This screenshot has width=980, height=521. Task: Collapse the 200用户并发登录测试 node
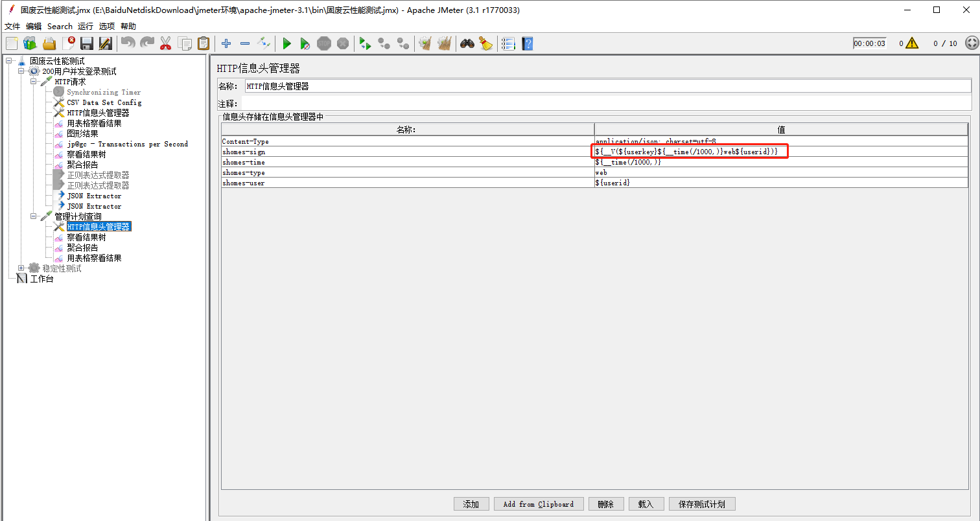pyautogui.click(x=20, y=71)
